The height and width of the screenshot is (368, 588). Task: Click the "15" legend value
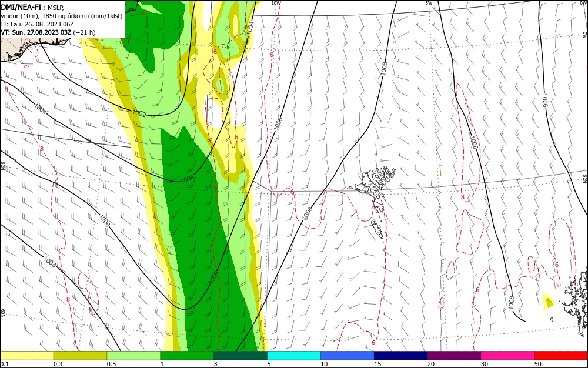click(x=377, y=364)
